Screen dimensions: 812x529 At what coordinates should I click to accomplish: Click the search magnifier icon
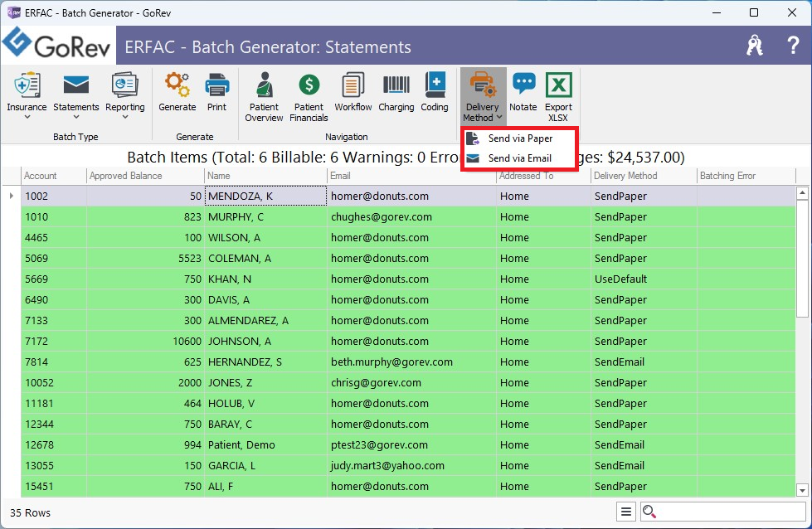[x=649, y=512]
